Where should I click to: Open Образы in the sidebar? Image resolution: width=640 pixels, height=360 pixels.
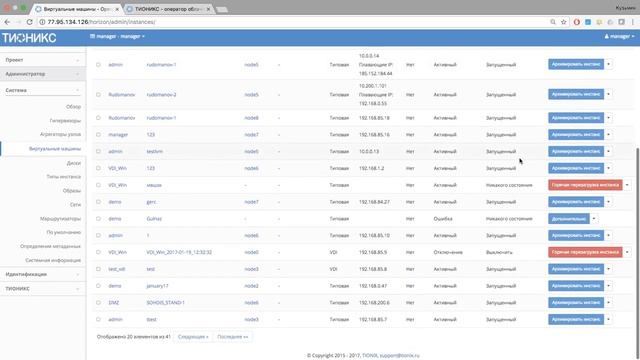pos(72,191)
